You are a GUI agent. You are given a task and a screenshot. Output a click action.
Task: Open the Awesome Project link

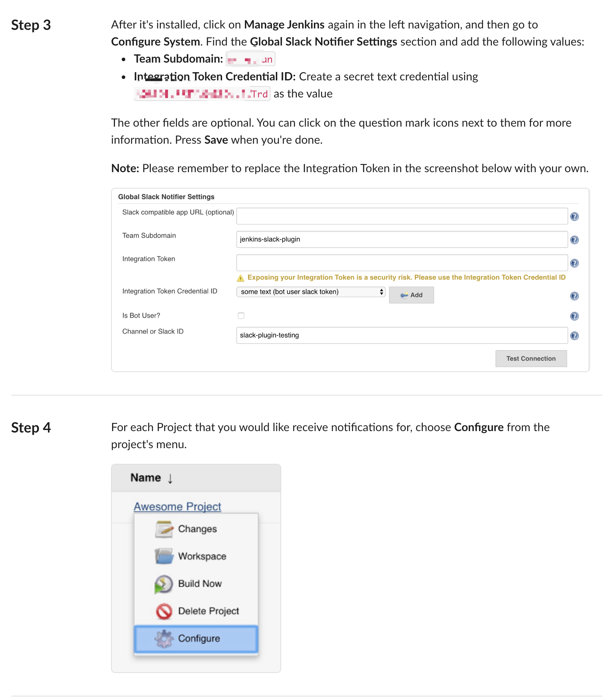coord(177,507)
